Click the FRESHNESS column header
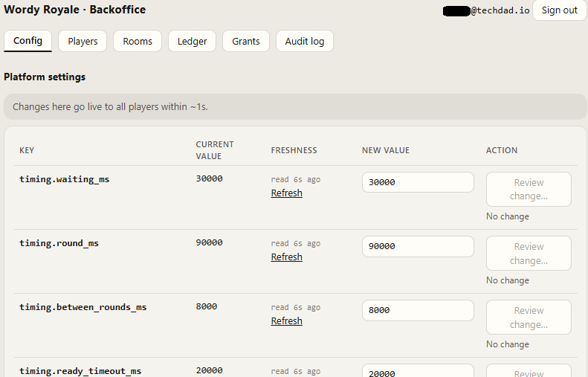Image resolution: width=588 pixels, height=377 pixels. (294, 150)
